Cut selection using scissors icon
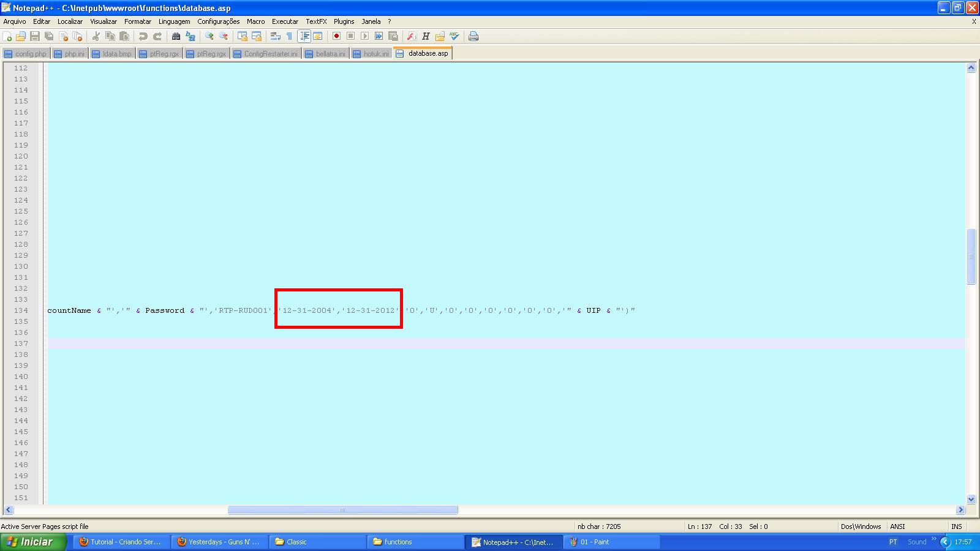Image resolution: width=980 pixels, height=551 pixels. point(96,36)
